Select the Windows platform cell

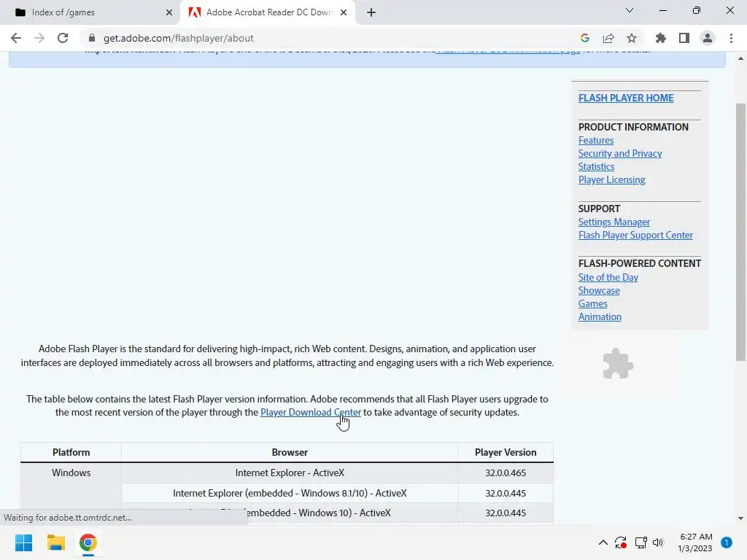point(71,472)
